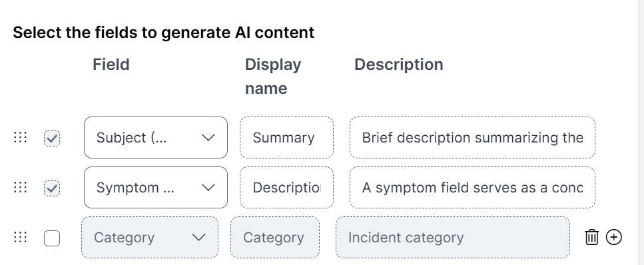Enable the Category field checkbox
The image size is (644, 265).
52,238
